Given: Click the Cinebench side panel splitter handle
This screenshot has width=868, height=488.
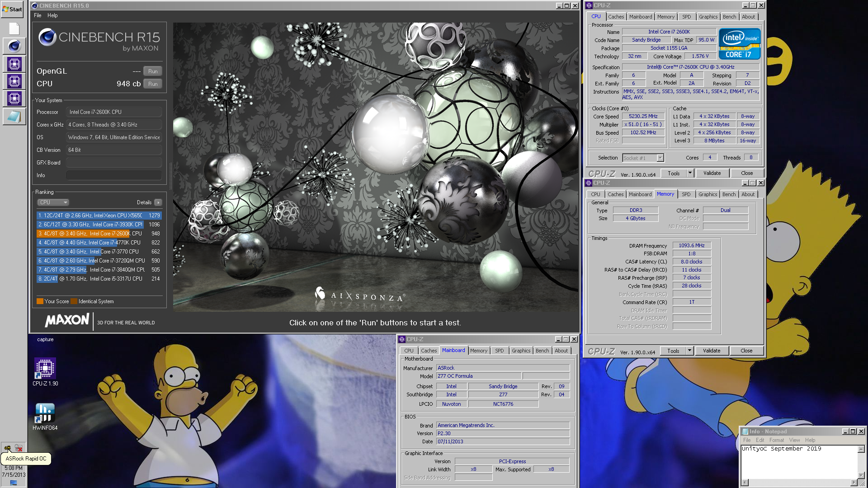Looking at the screenshot, I should [x=170, y=175].
